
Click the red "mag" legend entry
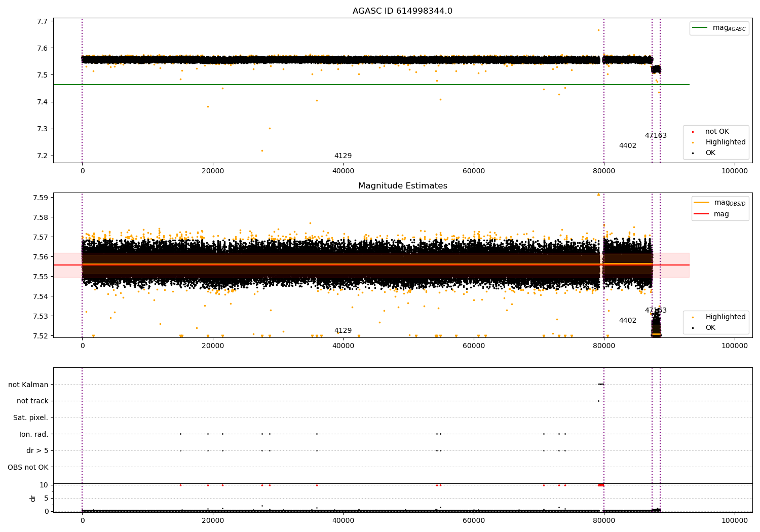point(721,214)
